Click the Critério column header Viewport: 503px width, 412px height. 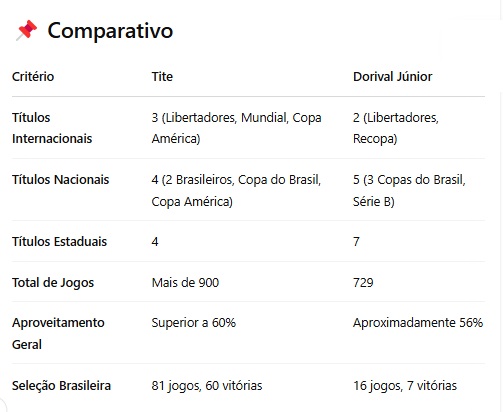tap(33, 77)
